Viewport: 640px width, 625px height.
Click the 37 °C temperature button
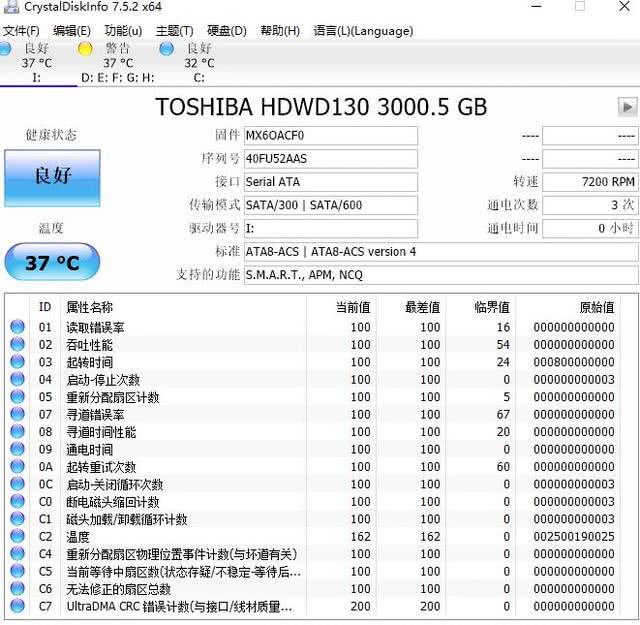pos(52,262)
